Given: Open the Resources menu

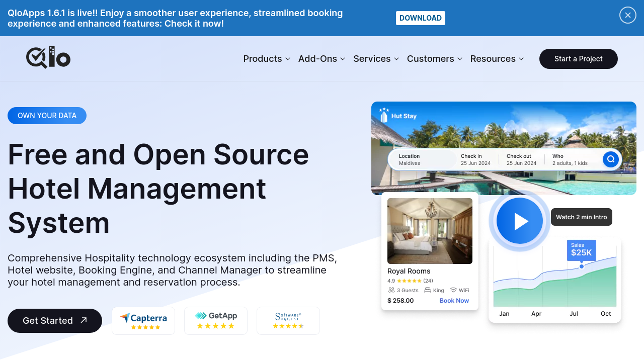Looking at the screenshot, I should (497, 59).
